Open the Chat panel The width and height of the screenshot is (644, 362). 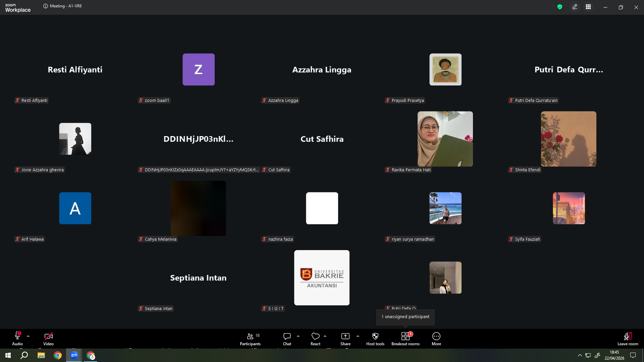[x=287, y=339]
